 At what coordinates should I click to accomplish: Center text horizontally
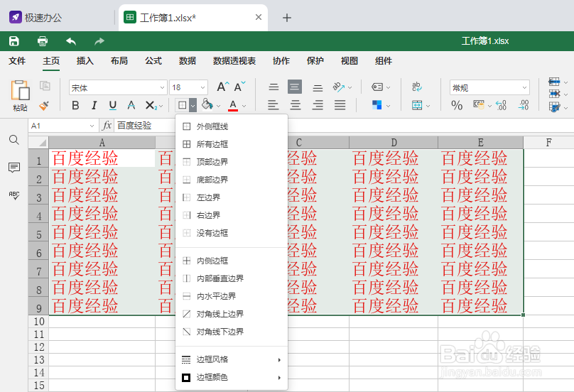pyautogui.click(x=296, y=105)
